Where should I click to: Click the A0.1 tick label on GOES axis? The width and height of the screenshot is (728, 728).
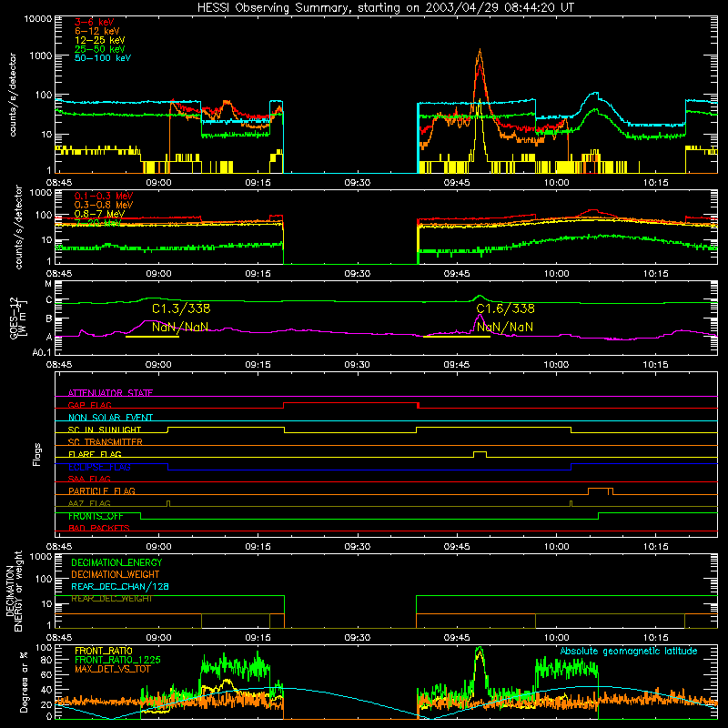pyautogui.click(x=42, y=353)
